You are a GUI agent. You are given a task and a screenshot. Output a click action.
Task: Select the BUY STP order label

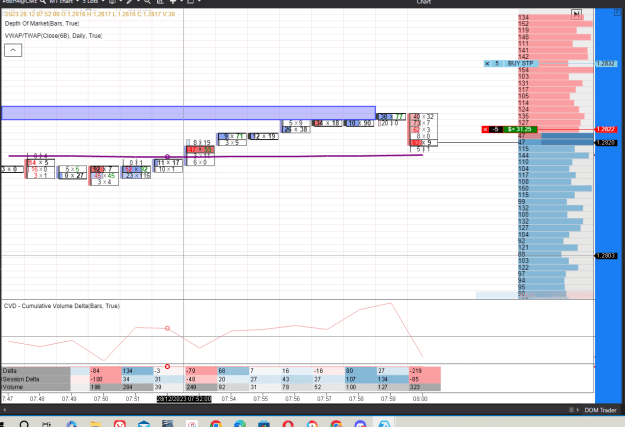520,63
